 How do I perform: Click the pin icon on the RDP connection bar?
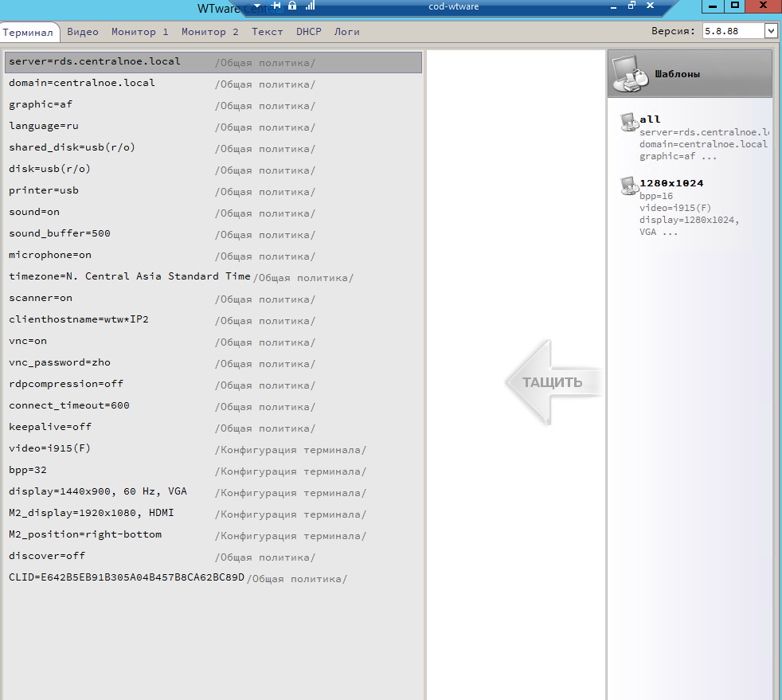276,6
